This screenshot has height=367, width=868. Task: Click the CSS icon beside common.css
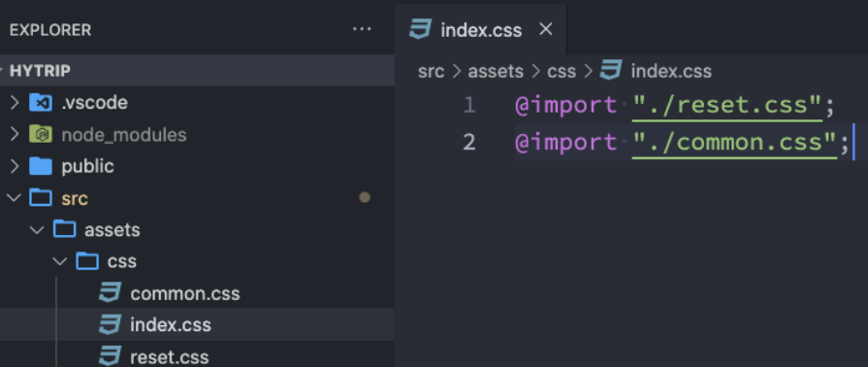[111, 292]
